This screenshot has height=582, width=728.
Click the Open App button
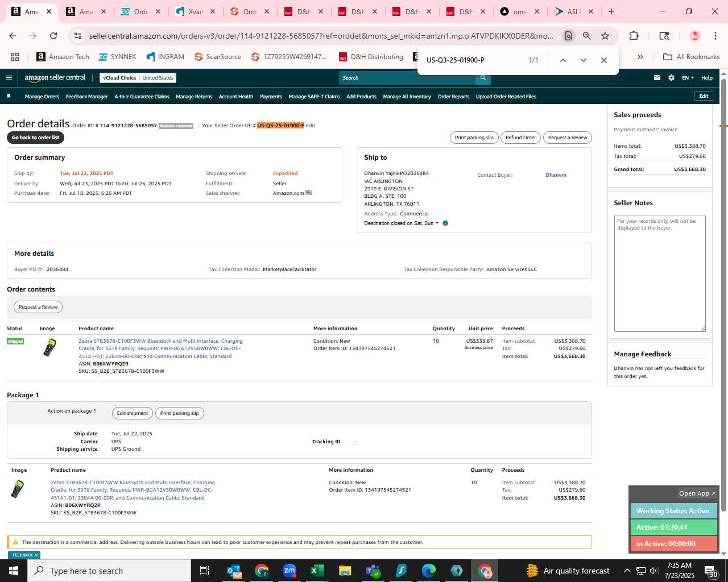(x=697, y=493)
